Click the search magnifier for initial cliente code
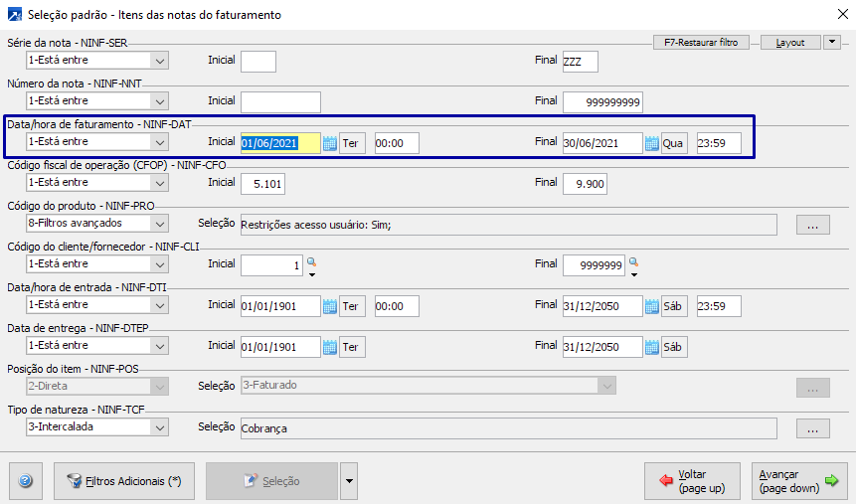 311,262
